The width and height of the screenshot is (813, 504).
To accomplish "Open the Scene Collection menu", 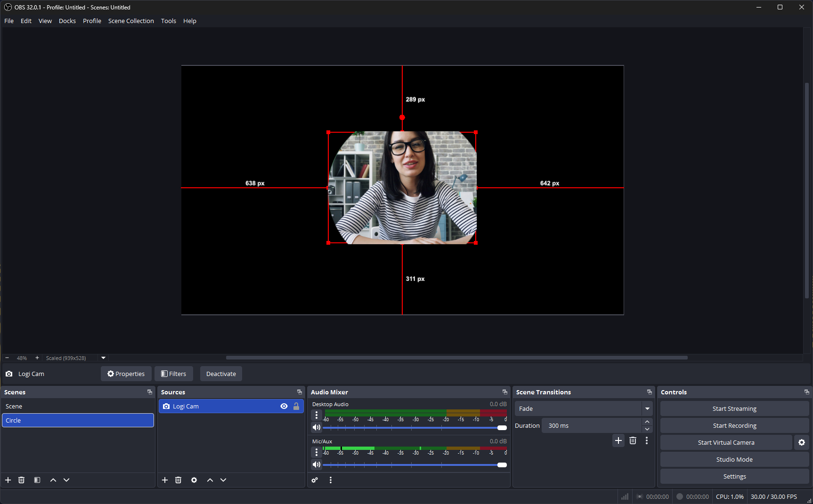I will pos(131,21).
